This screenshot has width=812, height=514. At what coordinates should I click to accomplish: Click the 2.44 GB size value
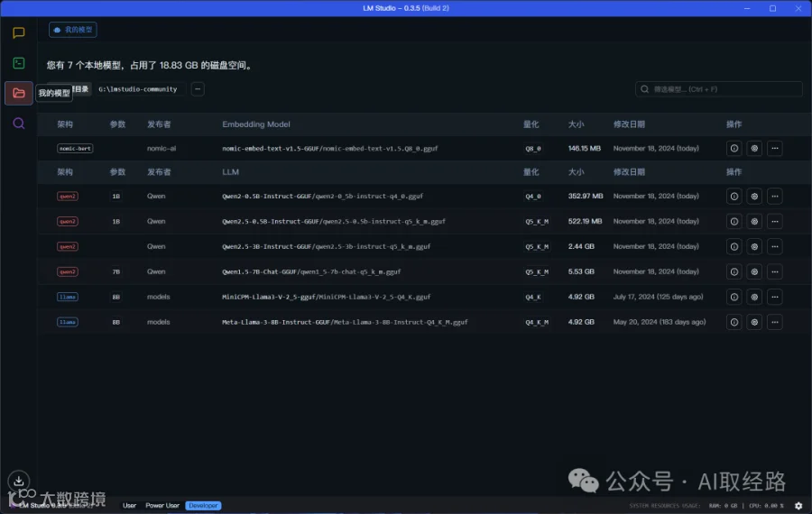[581, 246]
